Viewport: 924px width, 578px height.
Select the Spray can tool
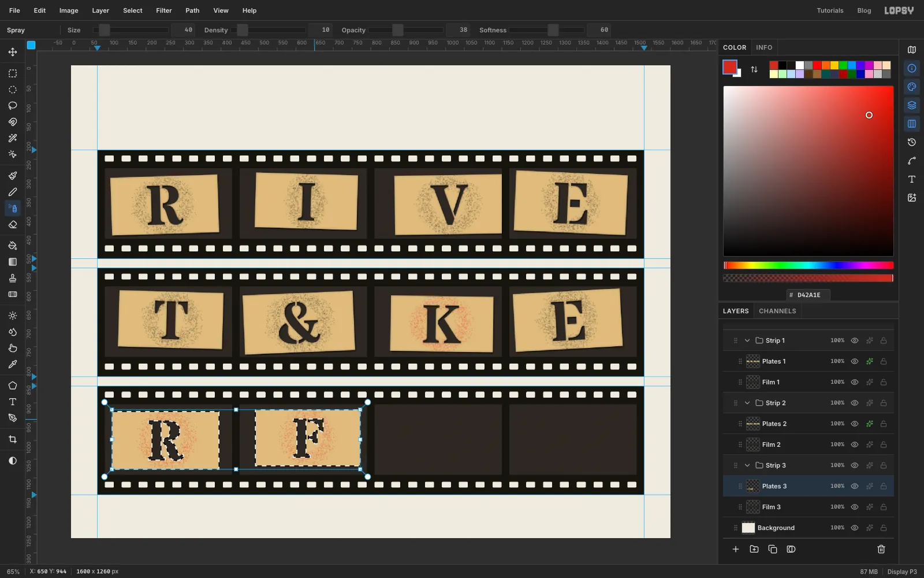(x=12, y=208)
